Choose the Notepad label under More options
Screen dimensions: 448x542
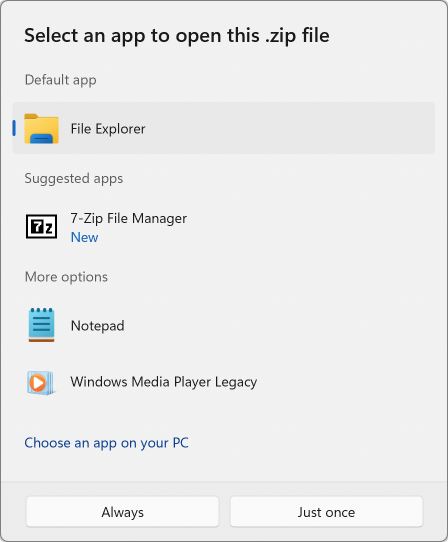97,326
